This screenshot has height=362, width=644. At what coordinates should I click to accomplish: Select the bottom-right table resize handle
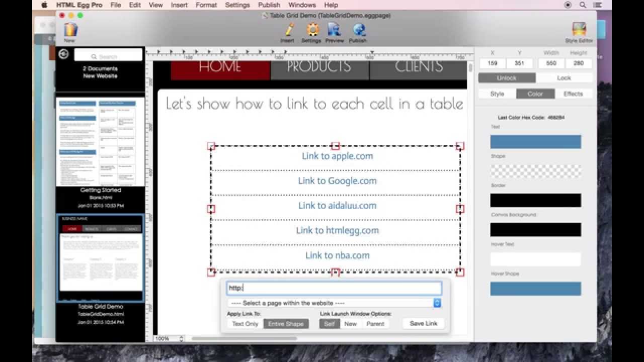460,272
